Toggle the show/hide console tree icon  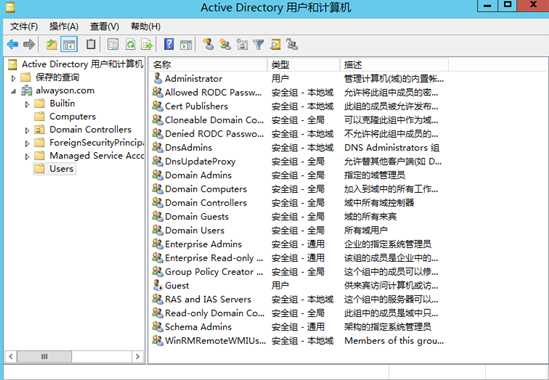point(69,44)
